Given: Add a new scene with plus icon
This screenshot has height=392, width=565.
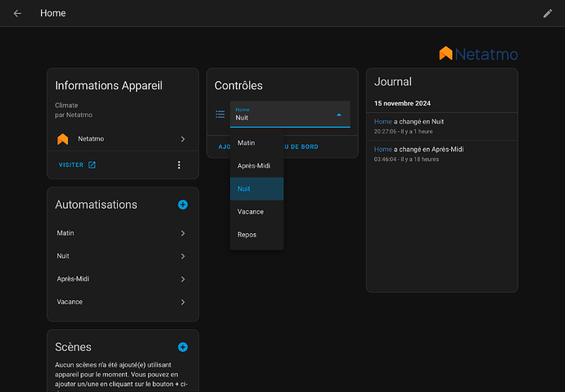Looking at the screenshot, I should pos(183,347).
